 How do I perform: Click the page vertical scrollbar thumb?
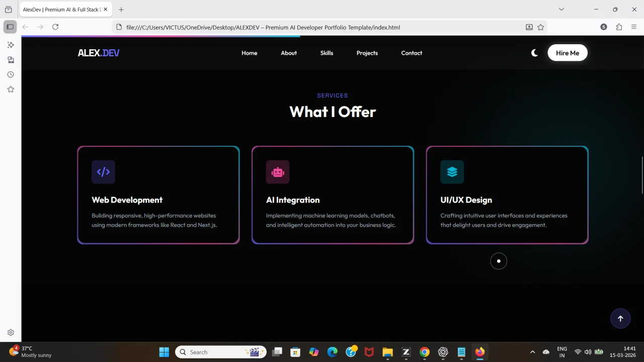tap(642, 175)
